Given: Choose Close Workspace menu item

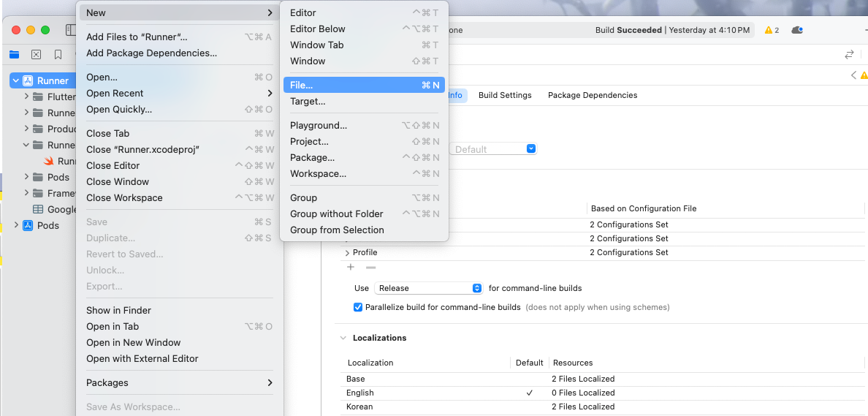Looking at the screenshot, I should tap(179, 197).
